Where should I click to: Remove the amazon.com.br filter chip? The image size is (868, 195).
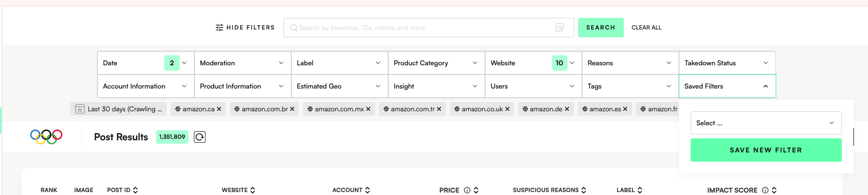tap(292, 109)
